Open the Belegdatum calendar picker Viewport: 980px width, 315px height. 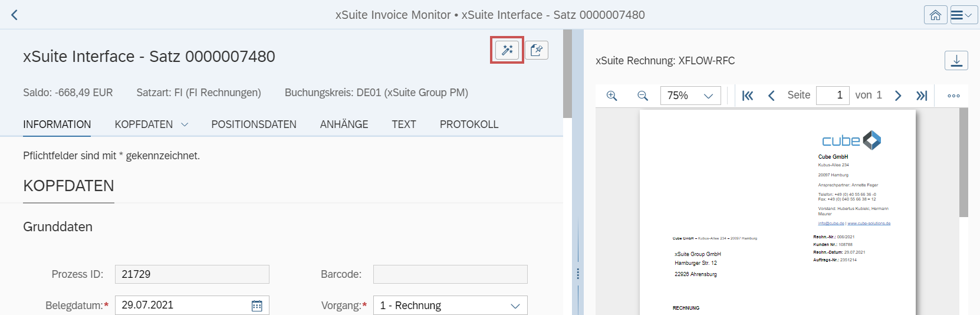pyautogui.click(x=257, y=306)
